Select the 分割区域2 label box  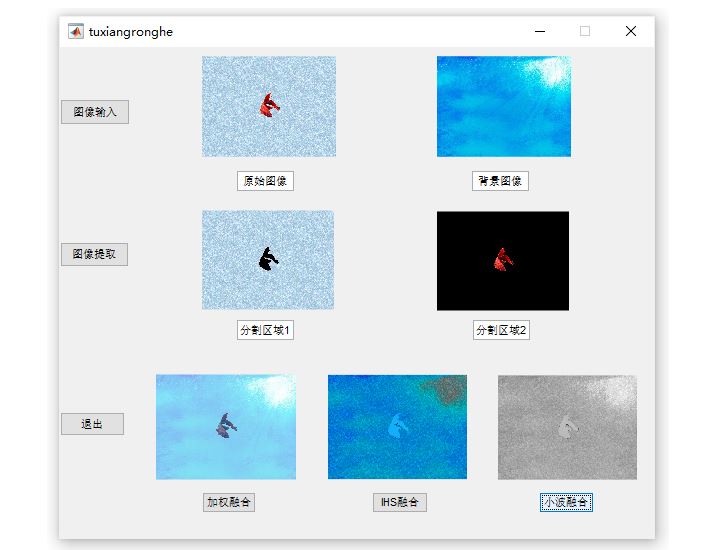tap(501, 330)
